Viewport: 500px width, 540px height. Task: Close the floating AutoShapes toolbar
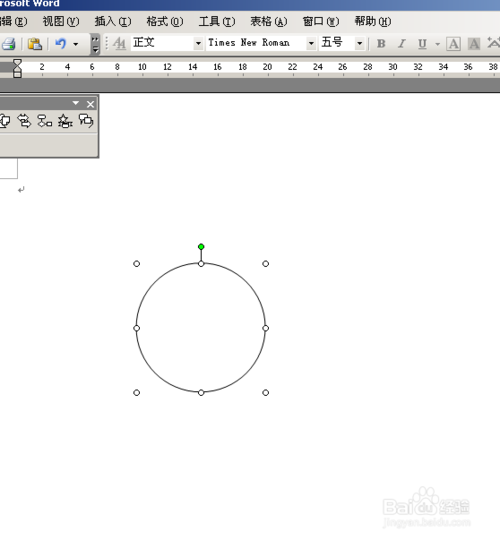point(90,104)
